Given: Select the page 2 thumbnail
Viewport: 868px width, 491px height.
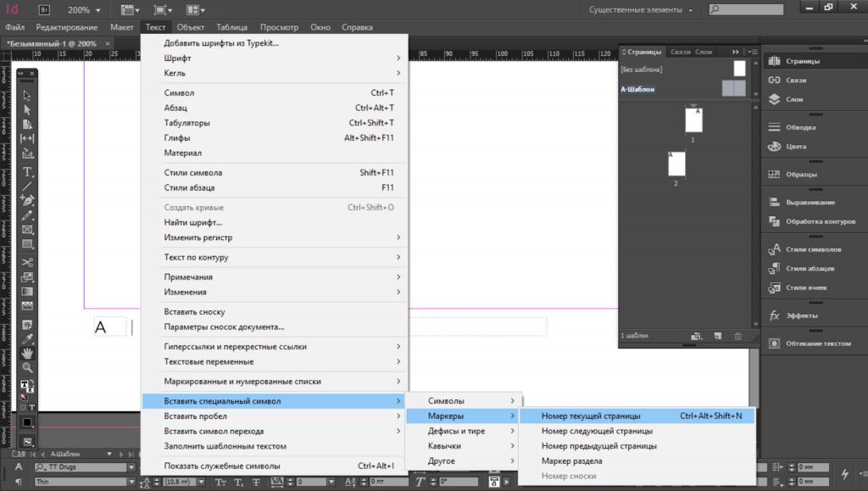Looking at the screenshot, I should (x=676, y=164).
